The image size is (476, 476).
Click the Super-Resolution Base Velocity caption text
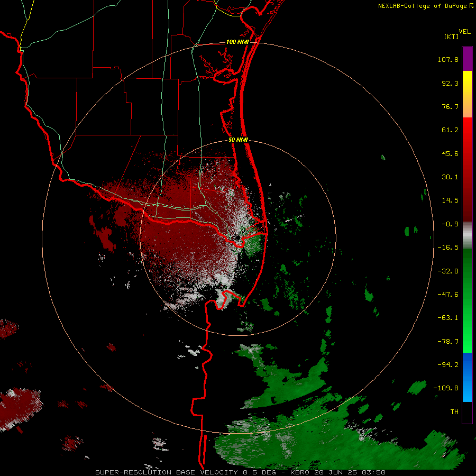click(241, 472)
